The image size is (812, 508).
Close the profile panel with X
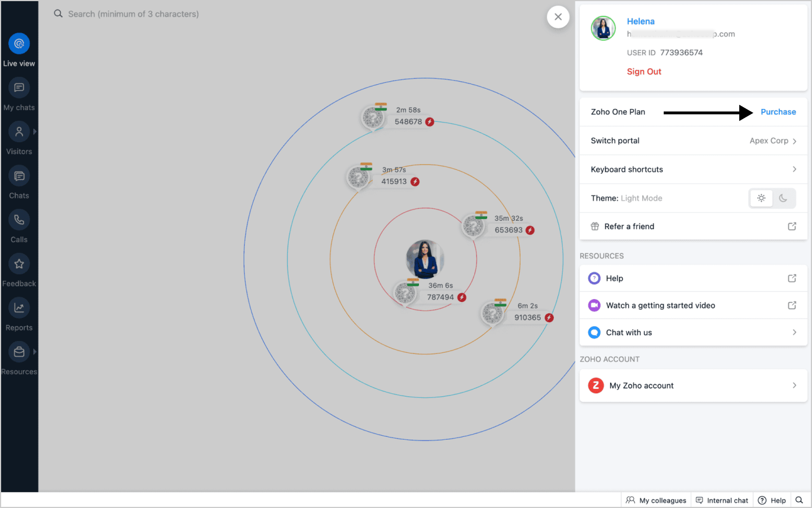558,17
